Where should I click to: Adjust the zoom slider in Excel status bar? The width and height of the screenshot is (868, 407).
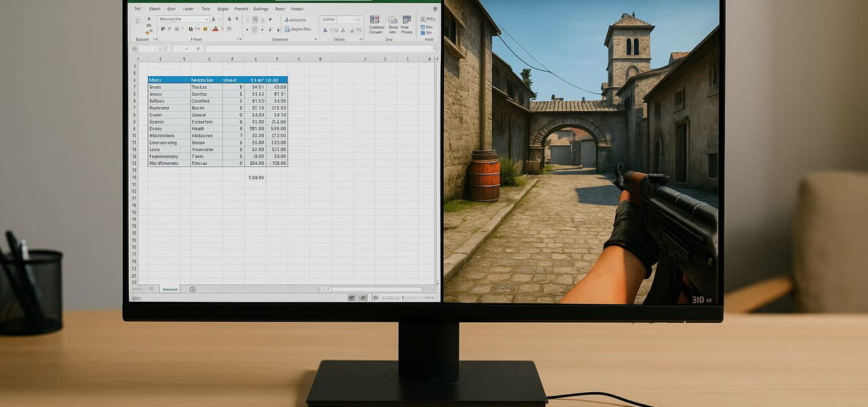tap(402, 298)
